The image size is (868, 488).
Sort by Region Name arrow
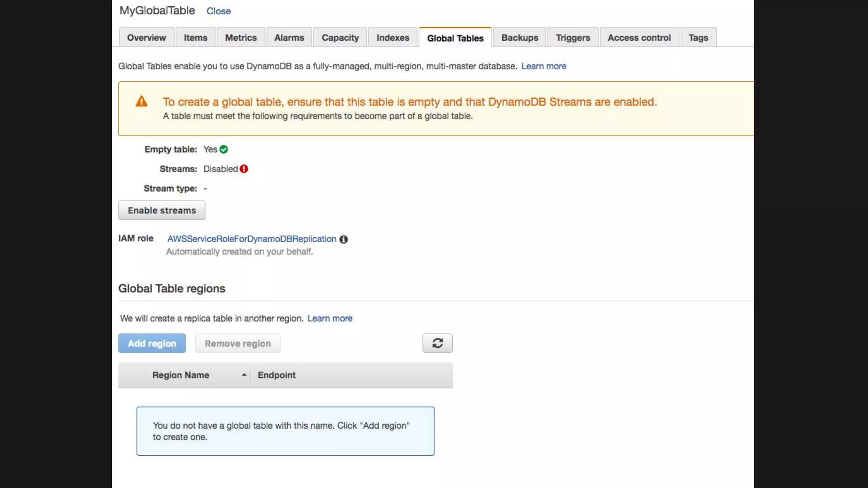click(244, 375)
